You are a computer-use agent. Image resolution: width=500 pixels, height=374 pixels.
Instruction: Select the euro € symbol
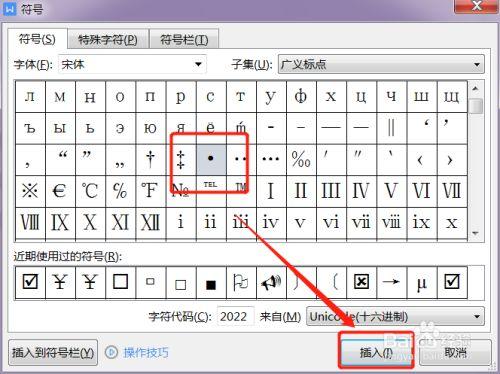tap(60, 191)
